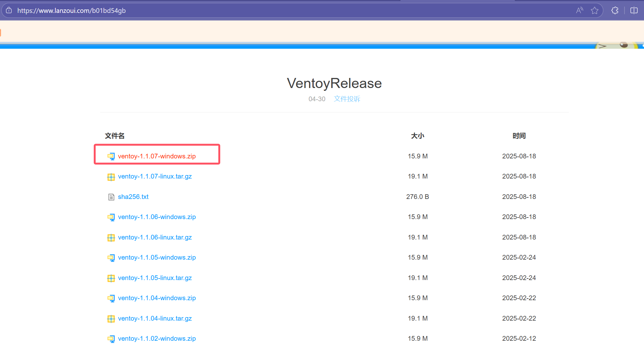Click ventoy-1.1.07-windows.zip file icon
Image resolution: width=644 pixels, height=347 pixels.
click(x=111, y=156)
